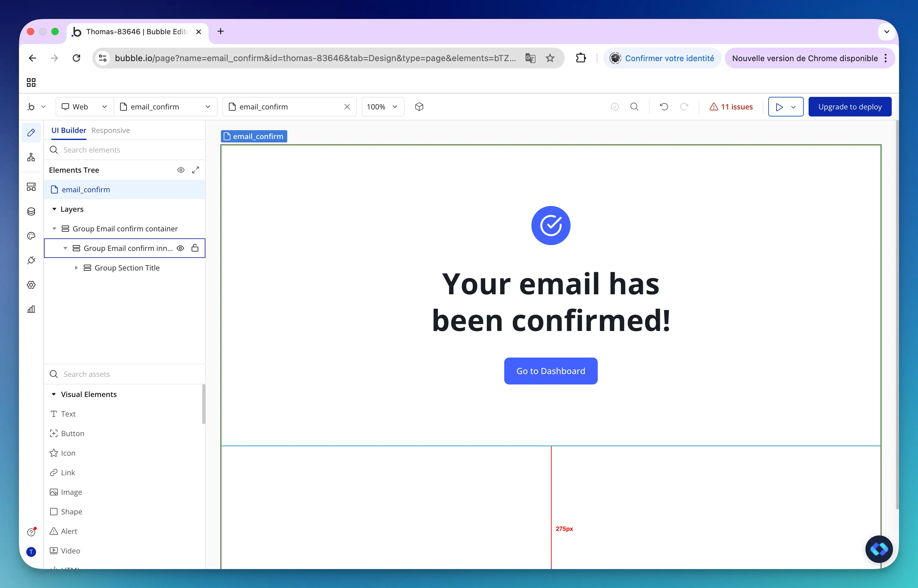Open the Backend workflows sidebar icon

[x=31, y=187]
